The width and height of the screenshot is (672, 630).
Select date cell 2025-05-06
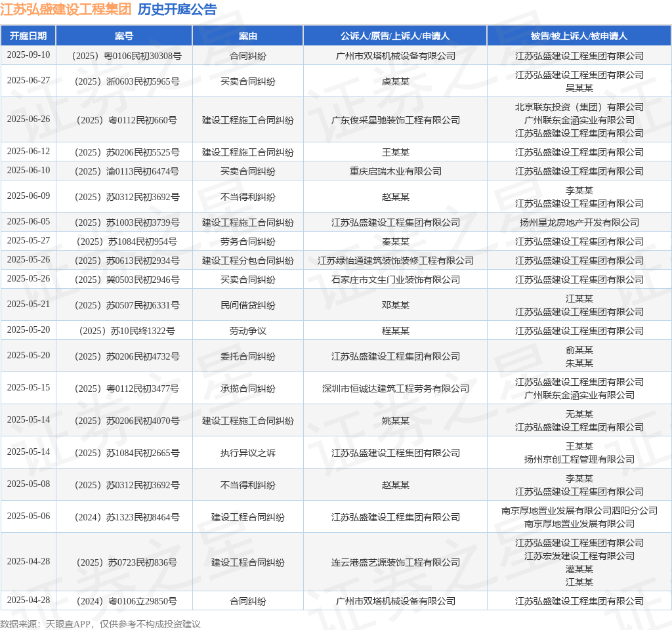pos(28,516)
